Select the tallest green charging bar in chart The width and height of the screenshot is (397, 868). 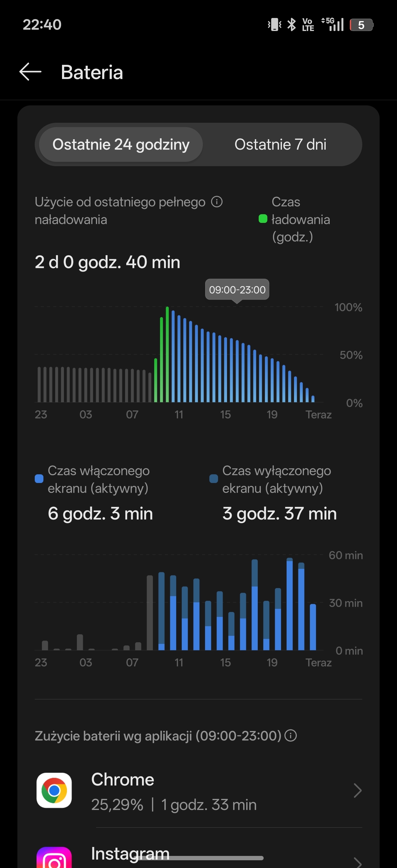pos(167,354)
